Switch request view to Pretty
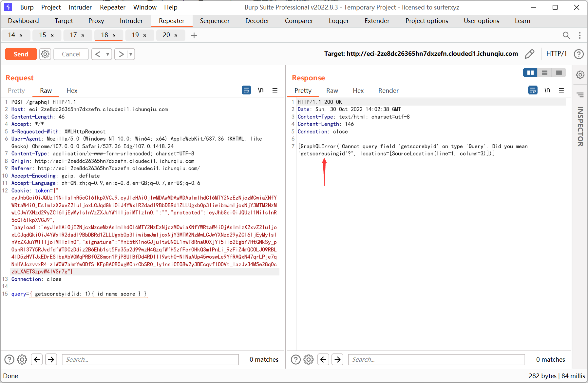This screenshot has height=383, width=588. pyautogui.click(x=16, y=91)
